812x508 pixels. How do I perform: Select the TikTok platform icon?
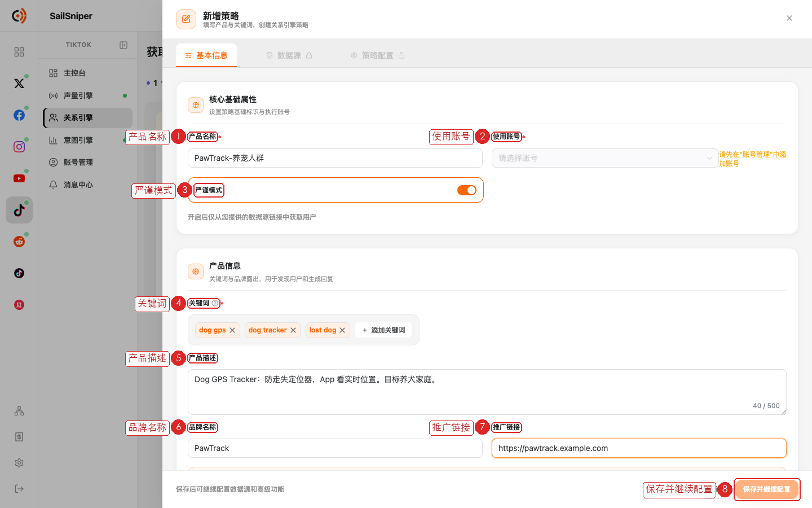coord(19,210)
